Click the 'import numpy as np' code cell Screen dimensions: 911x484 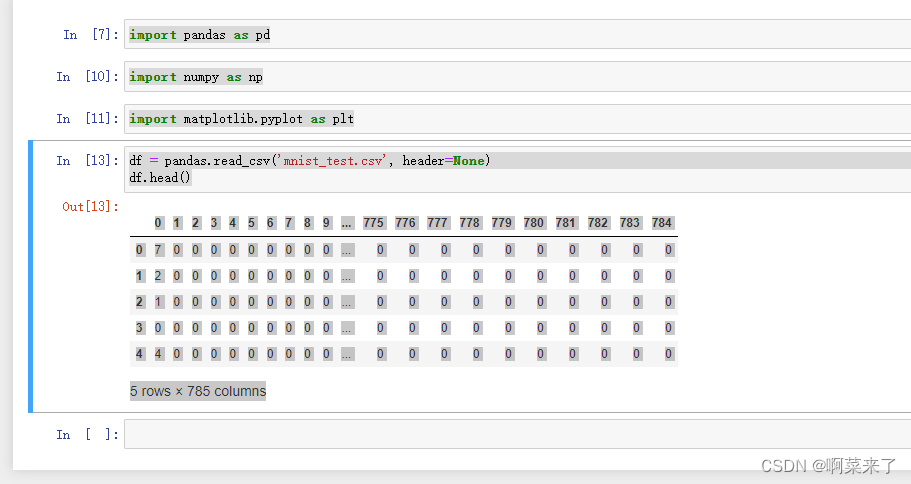coord(517,77)
